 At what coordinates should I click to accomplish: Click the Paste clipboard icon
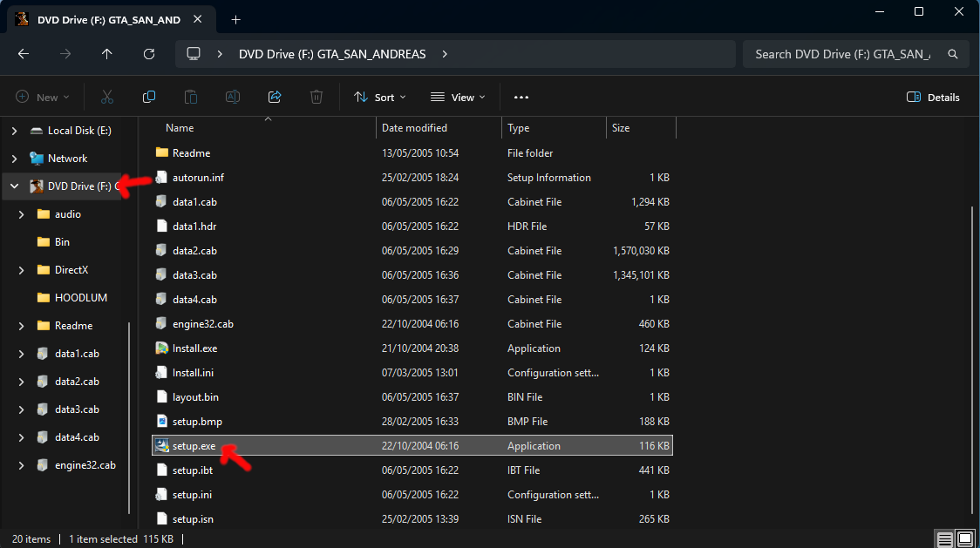[x=191, y=97]
